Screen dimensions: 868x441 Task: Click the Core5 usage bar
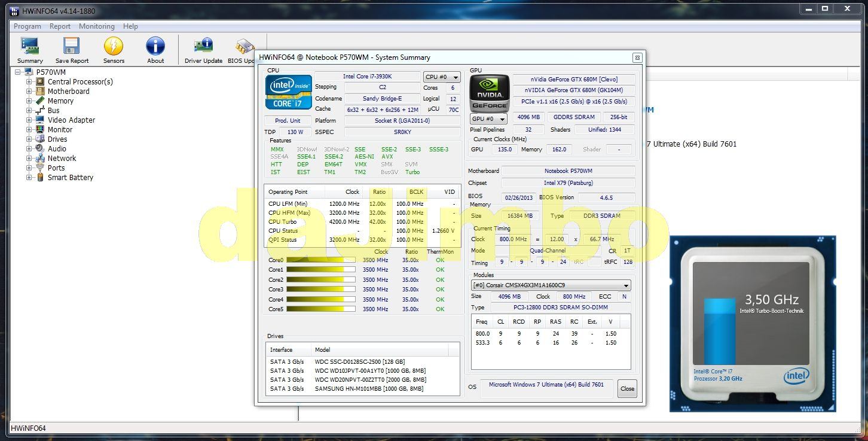point(321,309)
